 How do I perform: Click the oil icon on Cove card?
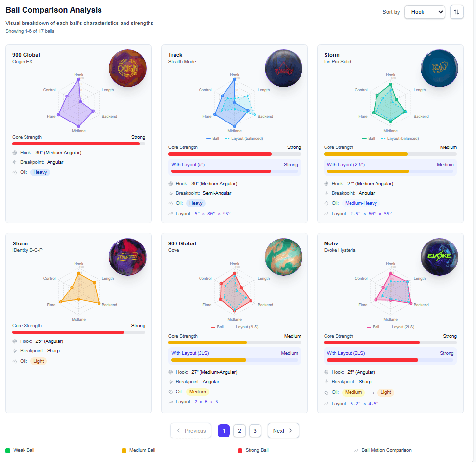(171, 392)
